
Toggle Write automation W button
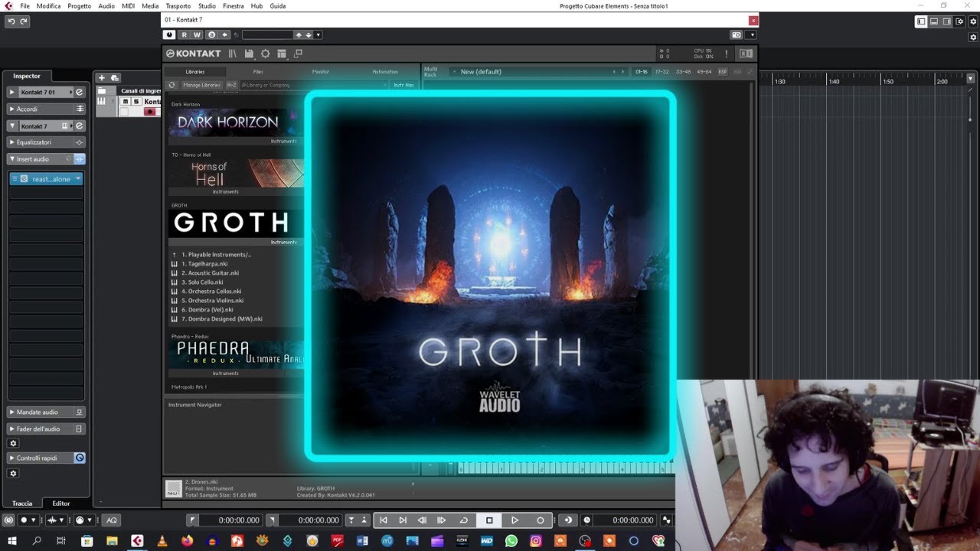pos(197,34)
